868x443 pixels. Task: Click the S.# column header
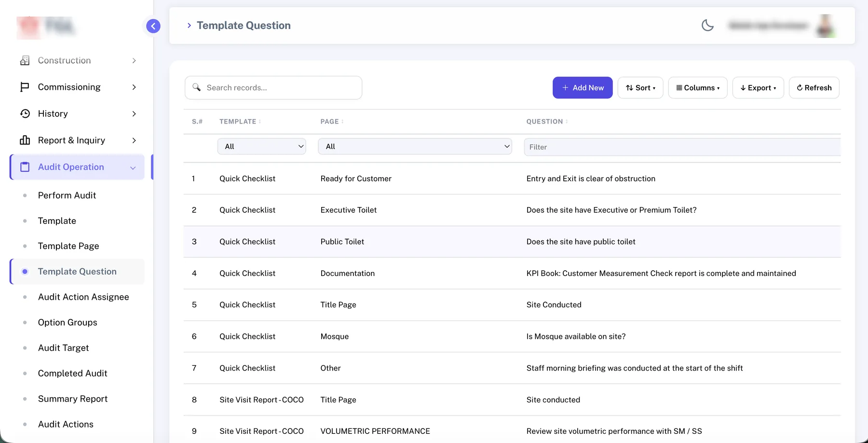[197, 122]
